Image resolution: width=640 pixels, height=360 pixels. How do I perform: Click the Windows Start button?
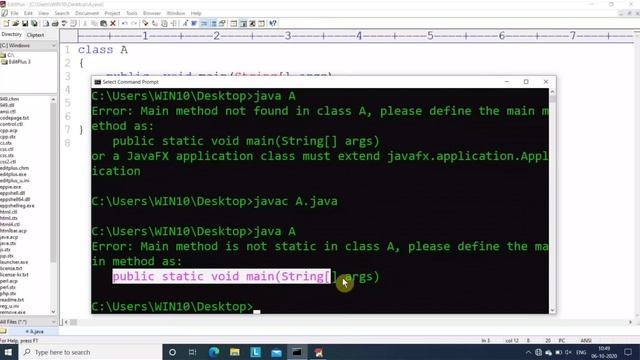[8, 352]
